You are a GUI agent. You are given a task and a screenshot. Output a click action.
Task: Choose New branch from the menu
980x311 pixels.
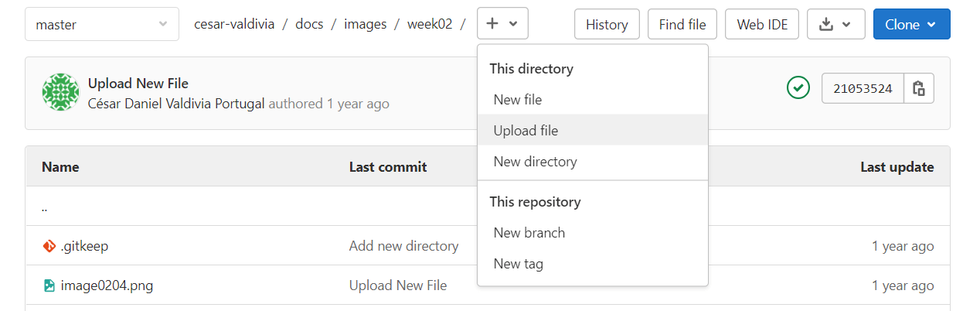(529, 233)
